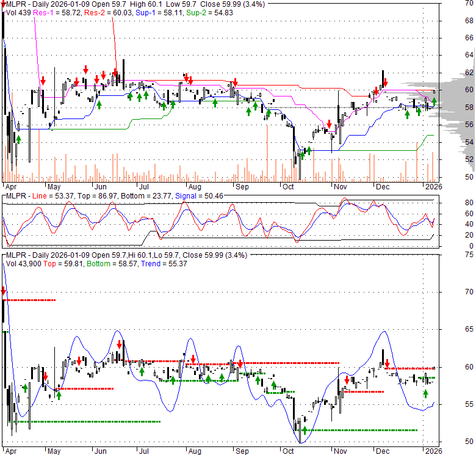
Task: Click the 'Signal = 50.46' indicator label
Action: pyautogui.click(x=199, y=196)
